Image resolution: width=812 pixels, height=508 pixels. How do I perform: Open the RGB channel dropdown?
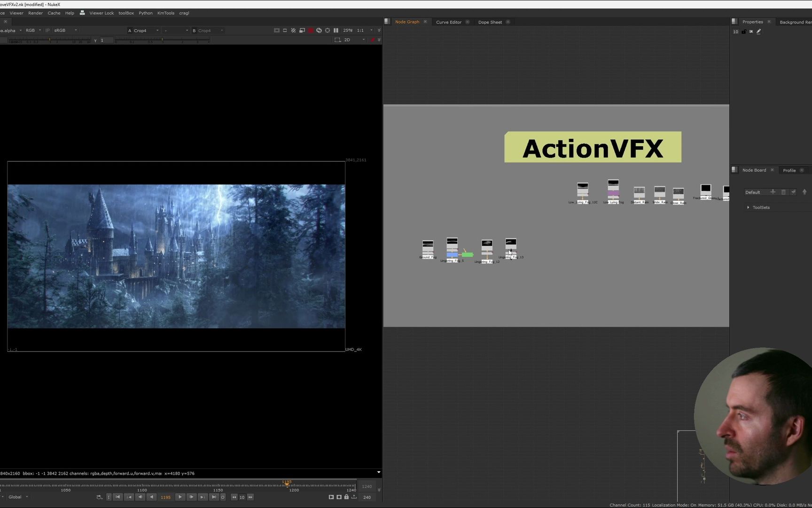(x=33, y=30)
